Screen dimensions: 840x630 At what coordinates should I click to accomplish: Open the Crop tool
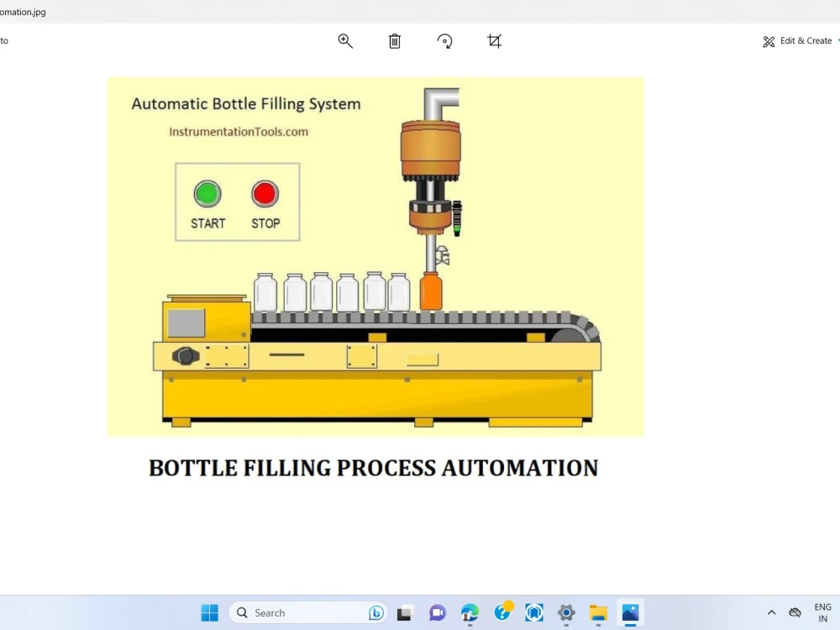click(x=494, y=40)
